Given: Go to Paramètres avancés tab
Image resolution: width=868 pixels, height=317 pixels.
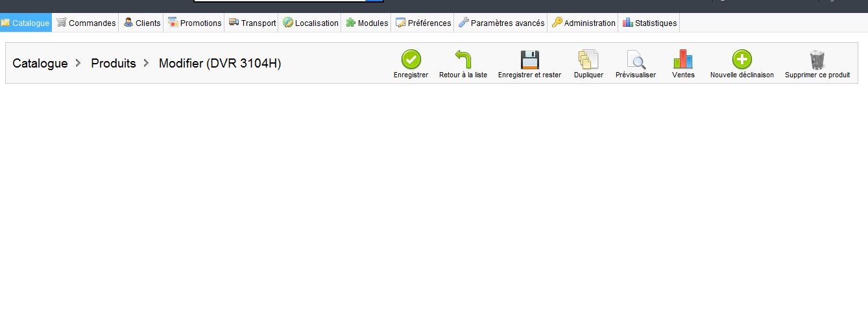Looking at the screenshot, I should click(x=501, y=23).
